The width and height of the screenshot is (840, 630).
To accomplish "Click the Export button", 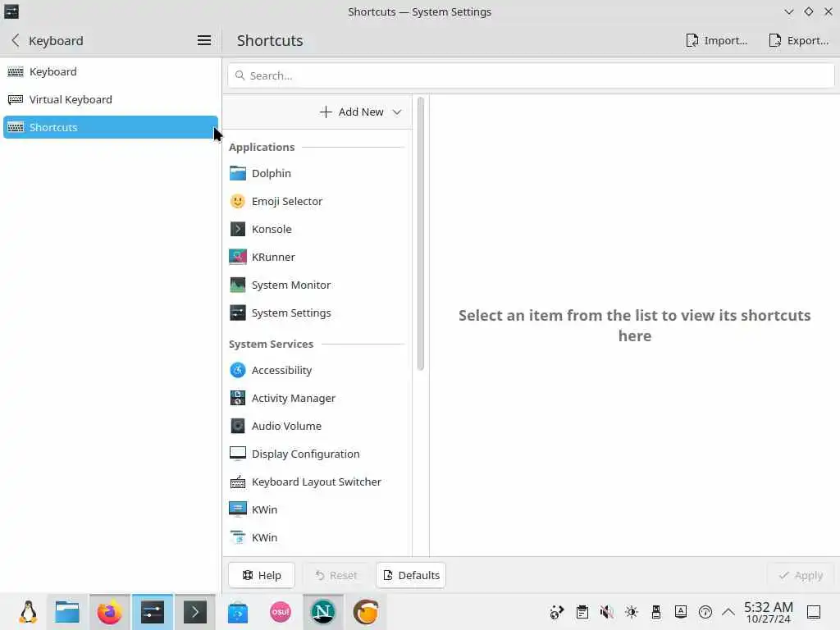I will pos(799,40).
